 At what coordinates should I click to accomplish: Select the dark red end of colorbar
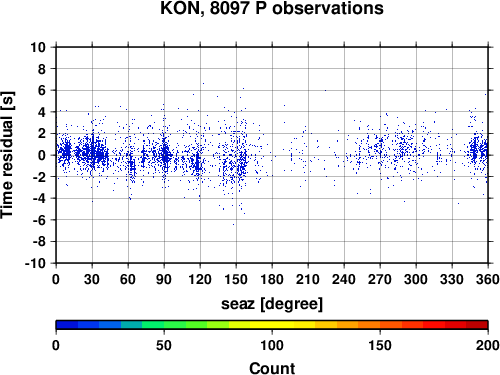tap(477, 325)
